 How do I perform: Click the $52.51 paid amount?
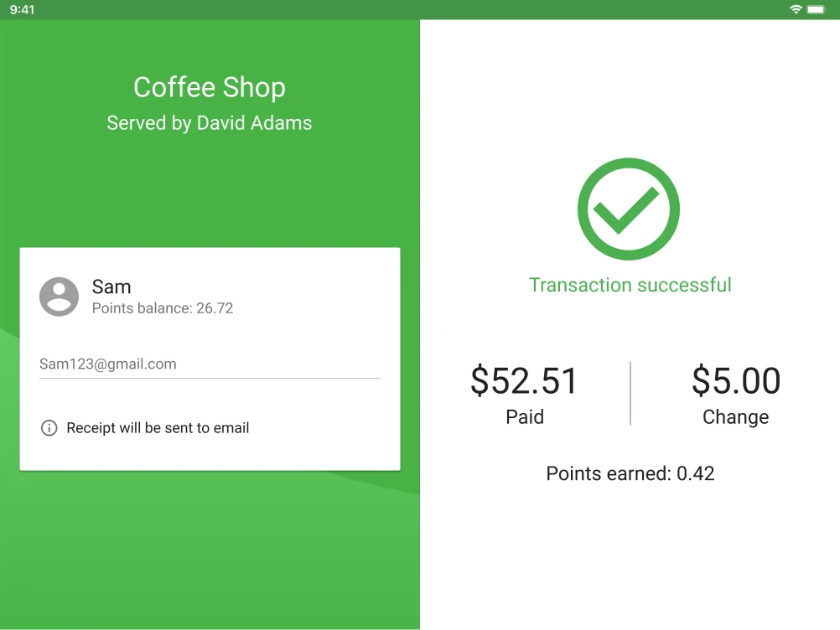click(x=525, y=381)
